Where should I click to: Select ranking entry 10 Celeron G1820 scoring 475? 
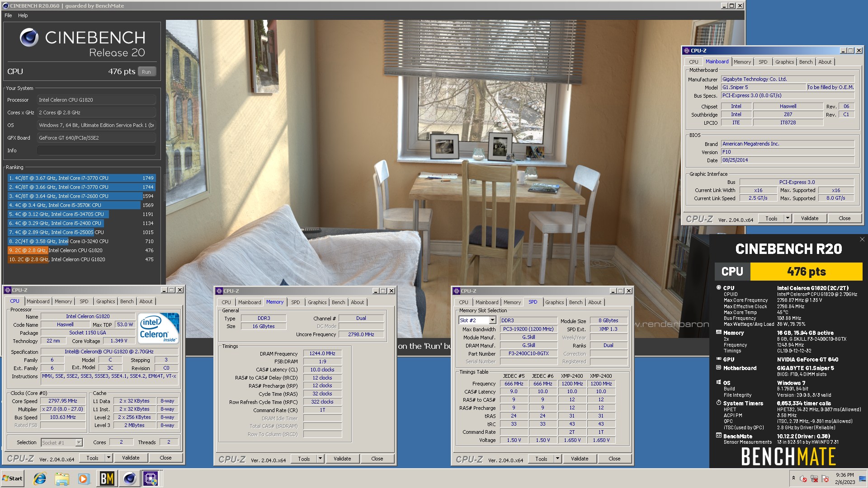[x=81, y=259]
